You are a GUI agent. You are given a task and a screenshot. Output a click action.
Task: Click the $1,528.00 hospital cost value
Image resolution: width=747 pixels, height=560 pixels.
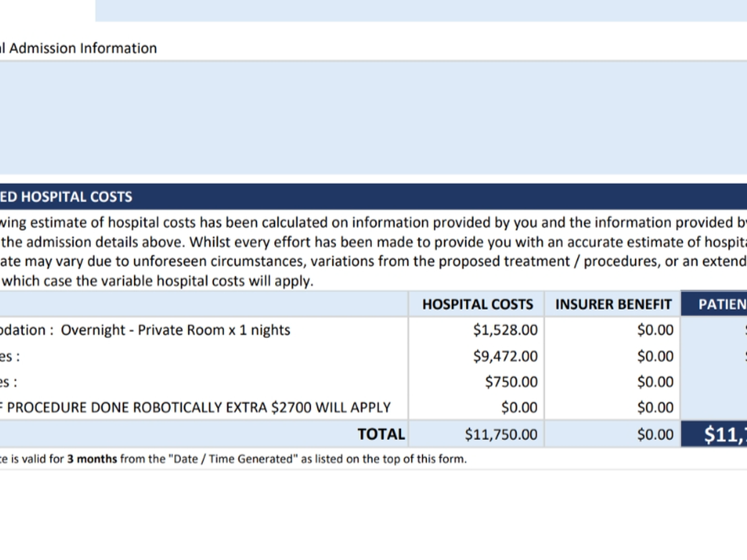point(505,330)
